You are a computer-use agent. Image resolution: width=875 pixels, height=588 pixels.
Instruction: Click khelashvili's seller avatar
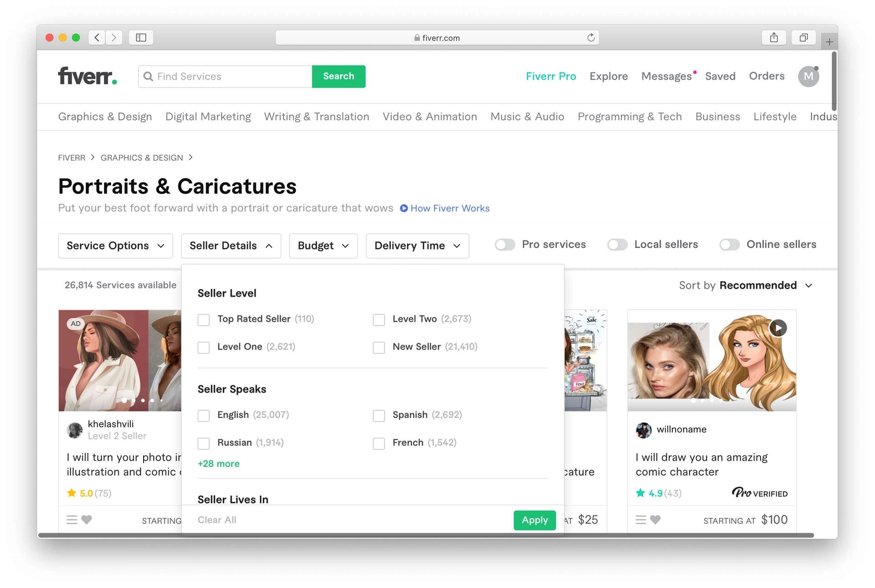(75, 430)
